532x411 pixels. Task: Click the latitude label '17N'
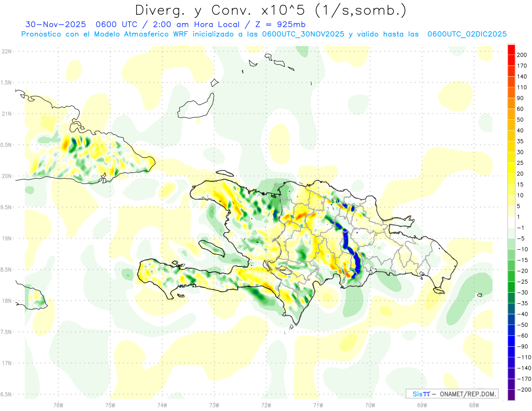6,363
